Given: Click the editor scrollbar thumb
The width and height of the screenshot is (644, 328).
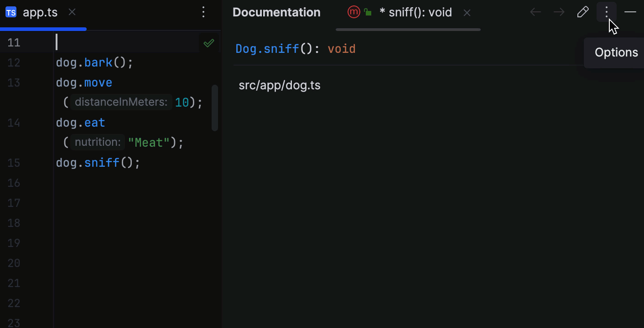Looking at the screenshot, I should point(215,107).
